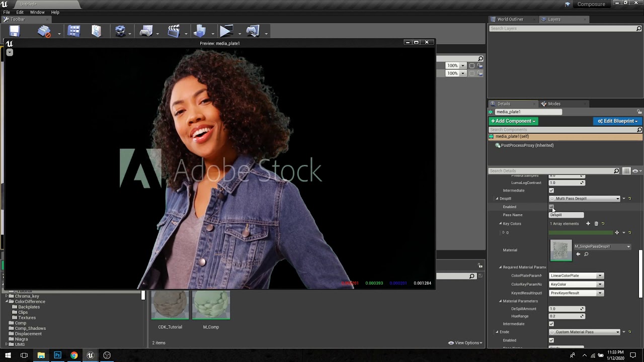Open the Marketplace shopping bag icon

click(x=97, y=32)
